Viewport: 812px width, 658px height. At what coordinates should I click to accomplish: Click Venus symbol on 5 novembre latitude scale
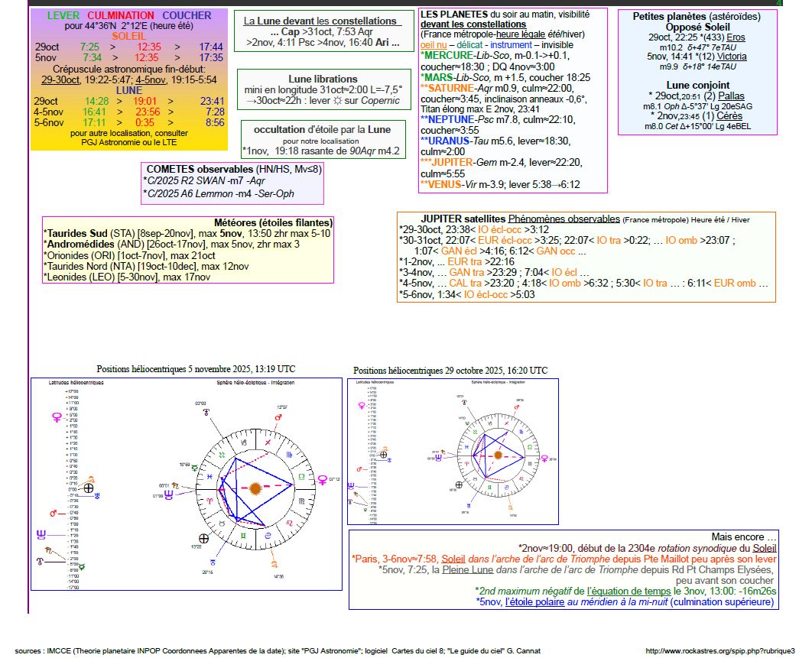click(56, 417)
